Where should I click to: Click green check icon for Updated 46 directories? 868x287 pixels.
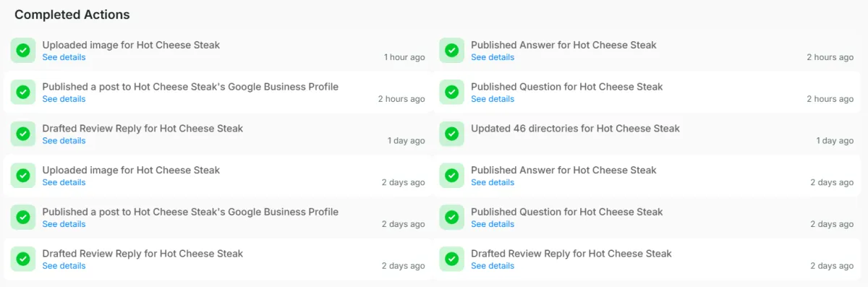[451, 134]
